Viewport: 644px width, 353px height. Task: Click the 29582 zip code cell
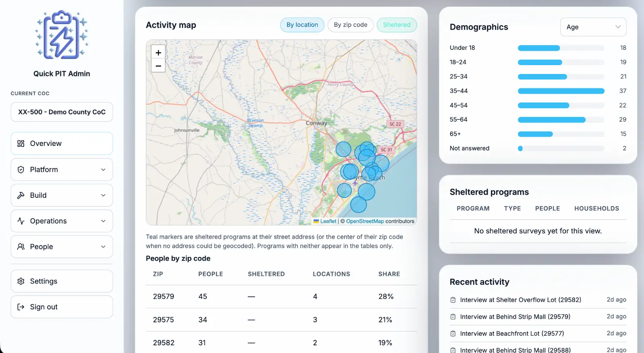tap(163, 343)
